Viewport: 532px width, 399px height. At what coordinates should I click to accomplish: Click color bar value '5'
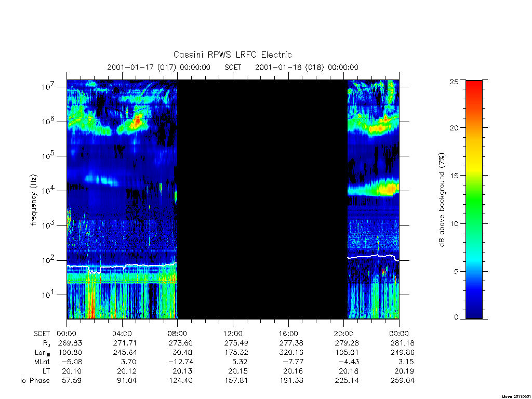(x=456, y=271)
